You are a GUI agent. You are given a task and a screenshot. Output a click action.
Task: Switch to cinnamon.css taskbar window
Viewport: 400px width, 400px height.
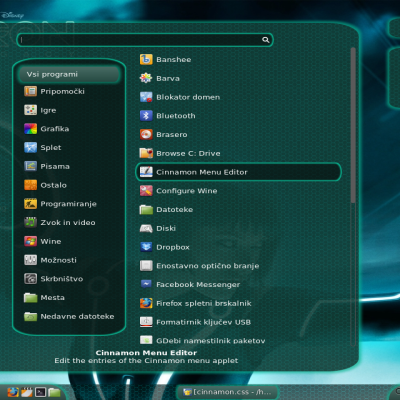click(x=227, y=392)
